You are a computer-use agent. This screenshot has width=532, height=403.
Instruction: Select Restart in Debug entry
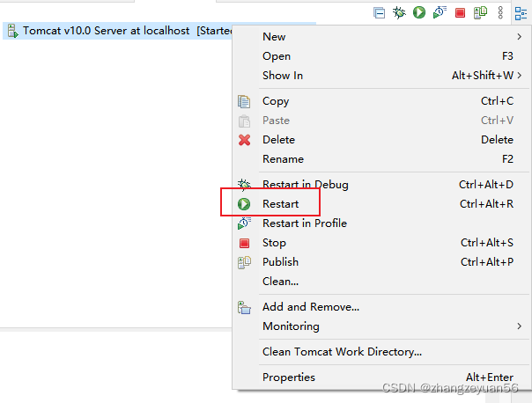pyautogui.click(x=381, y=185)
